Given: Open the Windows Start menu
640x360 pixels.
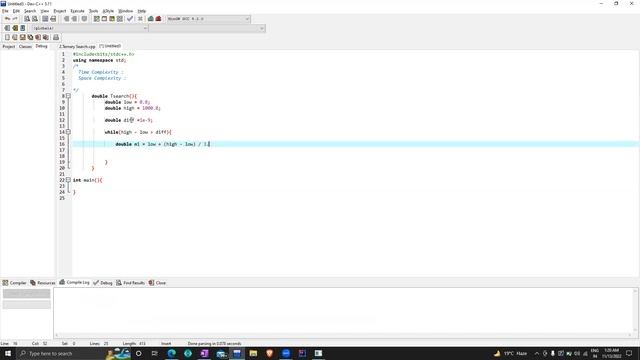Looking at the screenshot, I should pos(8,353).
